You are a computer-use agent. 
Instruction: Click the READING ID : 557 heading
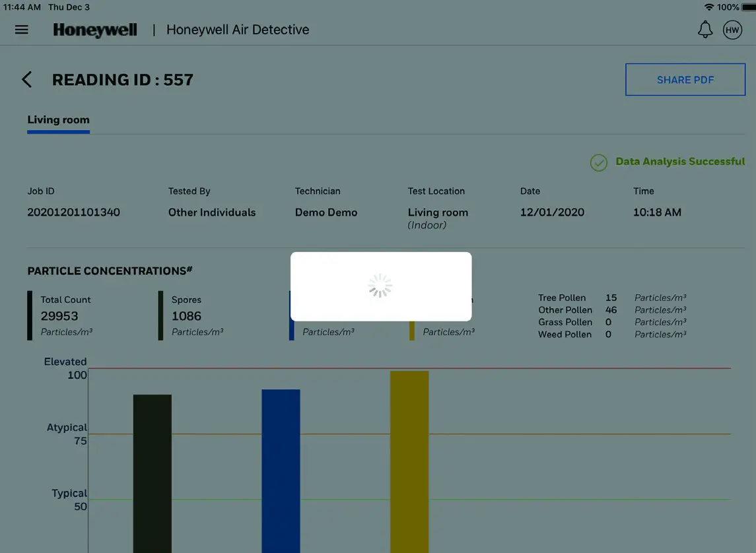pyautogui.click(x=122, y=78)
